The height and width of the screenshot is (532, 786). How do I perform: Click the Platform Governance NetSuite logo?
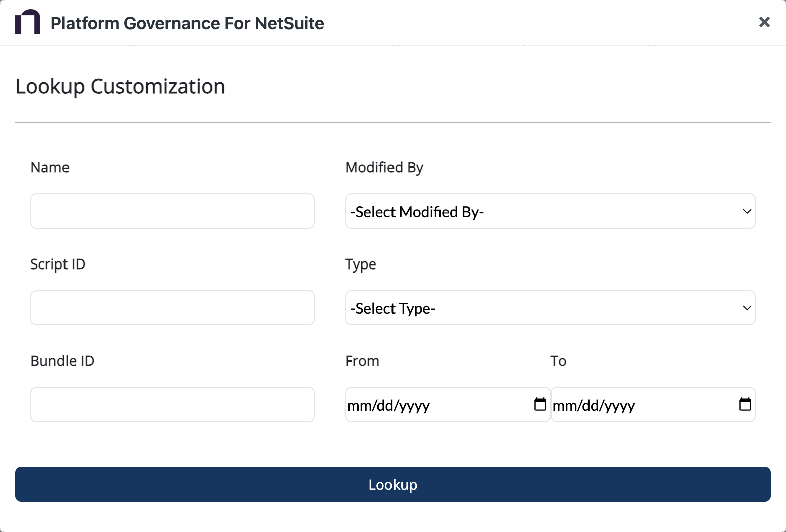tap(29, 22)
